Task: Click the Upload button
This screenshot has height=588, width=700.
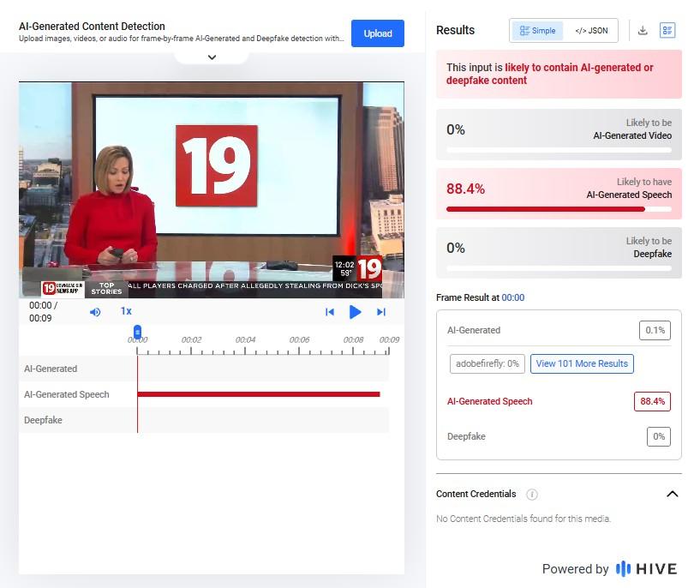Action: click(x=378, y=33)
